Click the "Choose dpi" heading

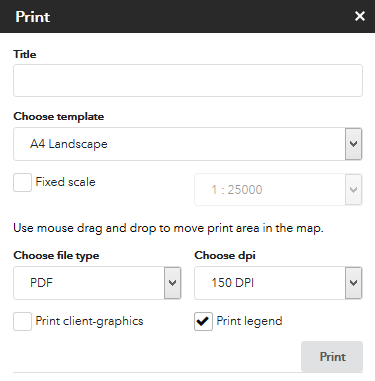pos(225,255)
